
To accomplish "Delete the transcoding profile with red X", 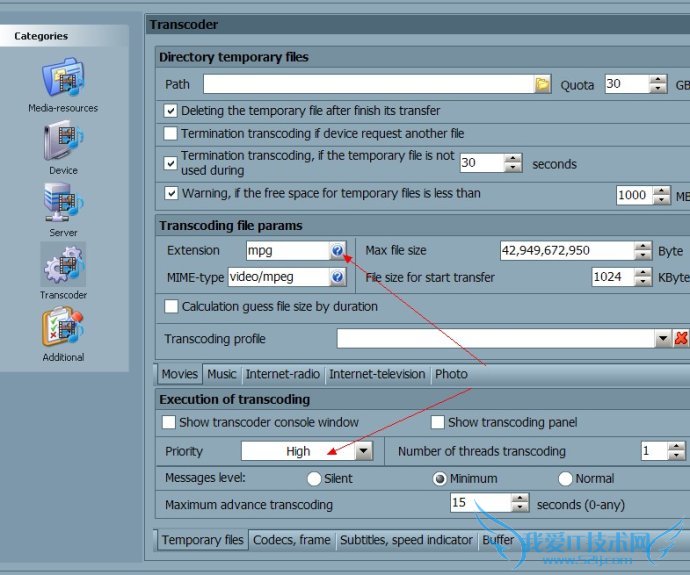I will tap(681, 338).
